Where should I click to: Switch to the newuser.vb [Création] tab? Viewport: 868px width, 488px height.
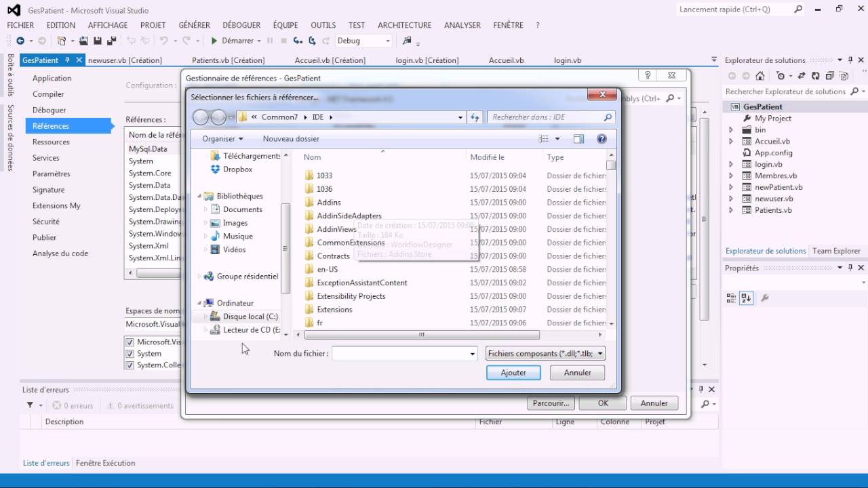(125, 60)
